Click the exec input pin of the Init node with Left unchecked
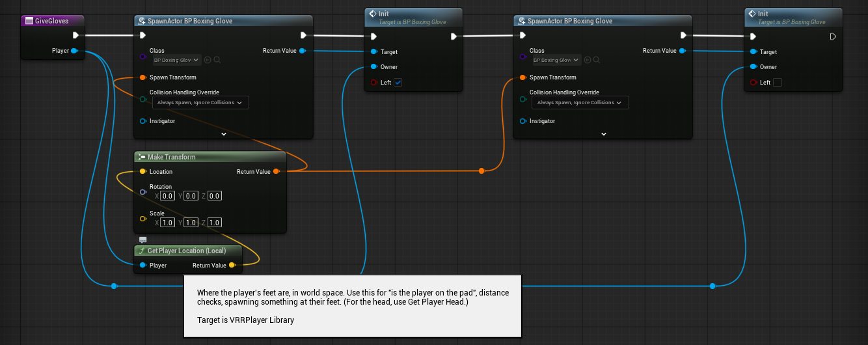 (x=753, y=36)
